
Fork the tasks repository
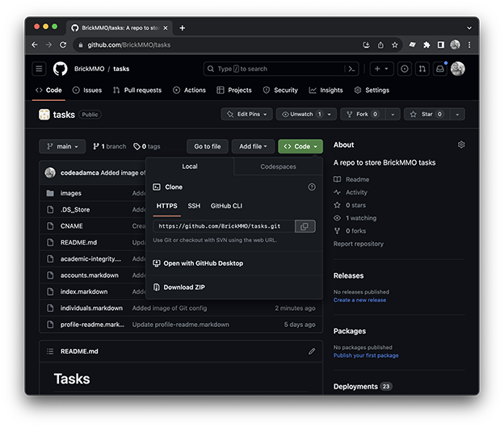(x=363, y=114)
